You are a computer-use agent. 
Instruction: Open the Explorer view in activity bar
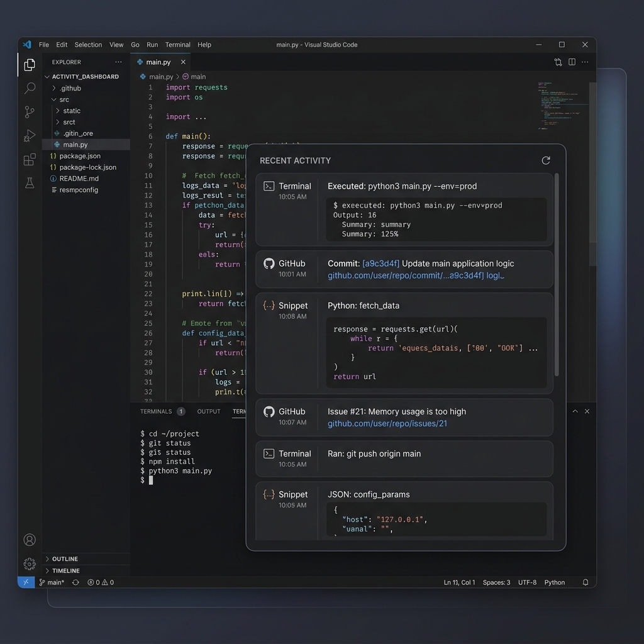29,65
